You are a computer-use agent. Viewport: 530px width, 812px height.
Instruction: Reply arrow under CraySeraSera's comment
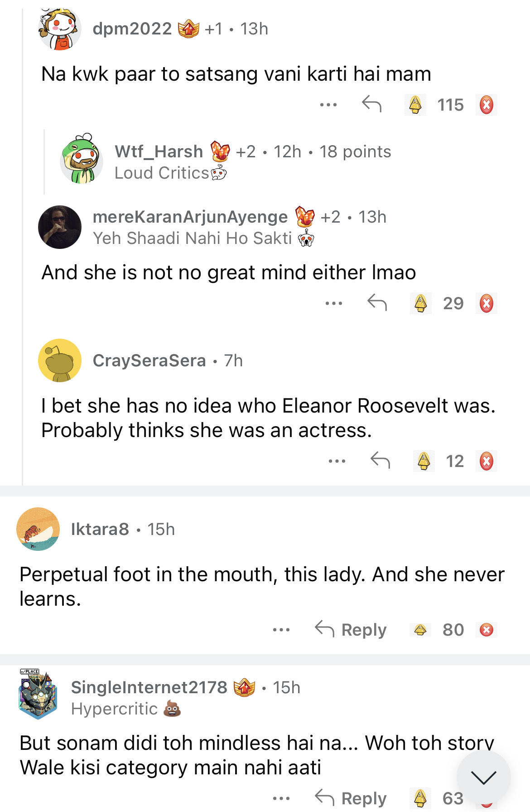point(380,460)
